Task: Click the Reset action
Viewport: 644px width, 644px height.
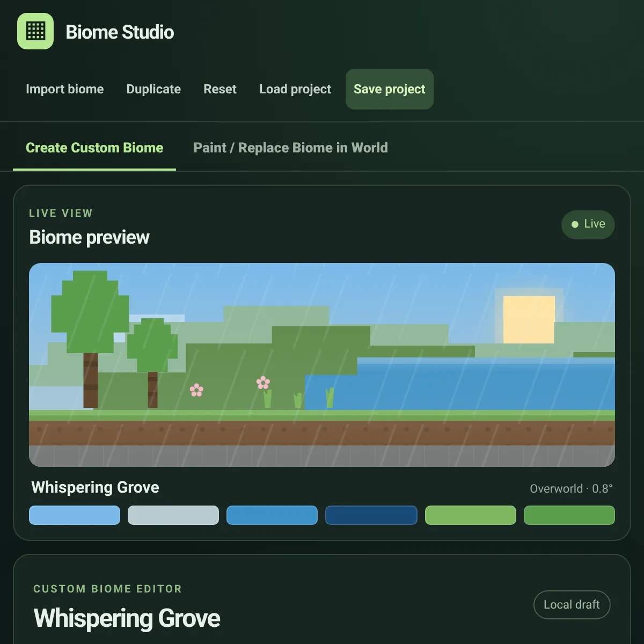Action: click(220, 89)
